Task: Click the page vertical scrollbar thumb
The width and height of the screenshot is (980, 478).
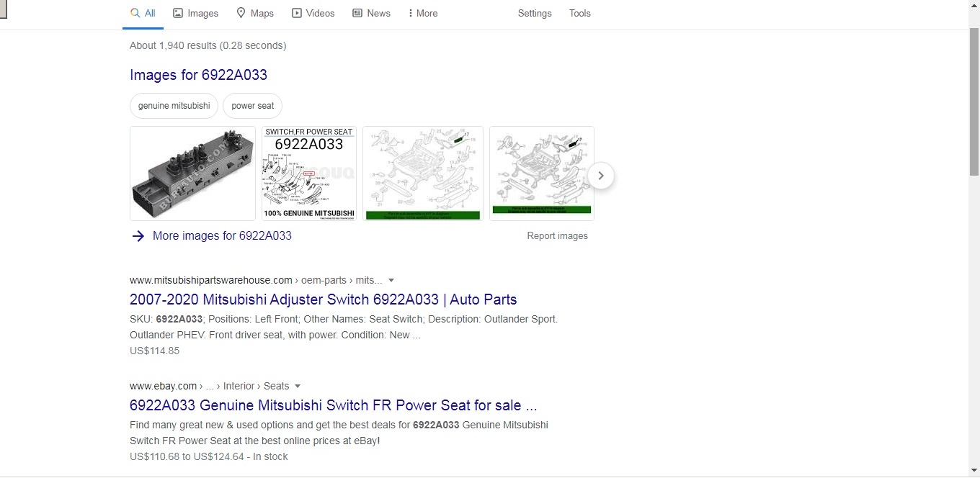Action: 974,101
